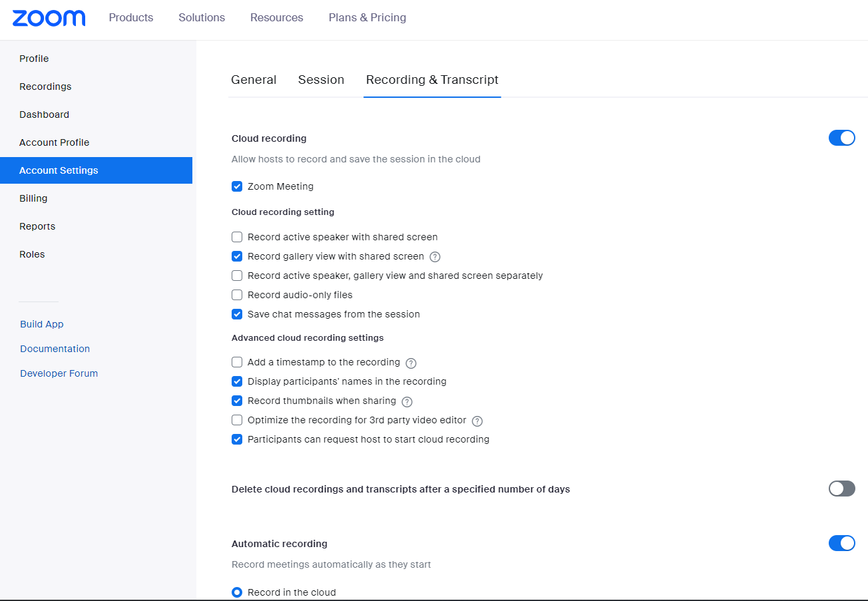Open the Developer Forum link
Image resolution: width=868 pixels, height=601 pixels.
(59, 373)
